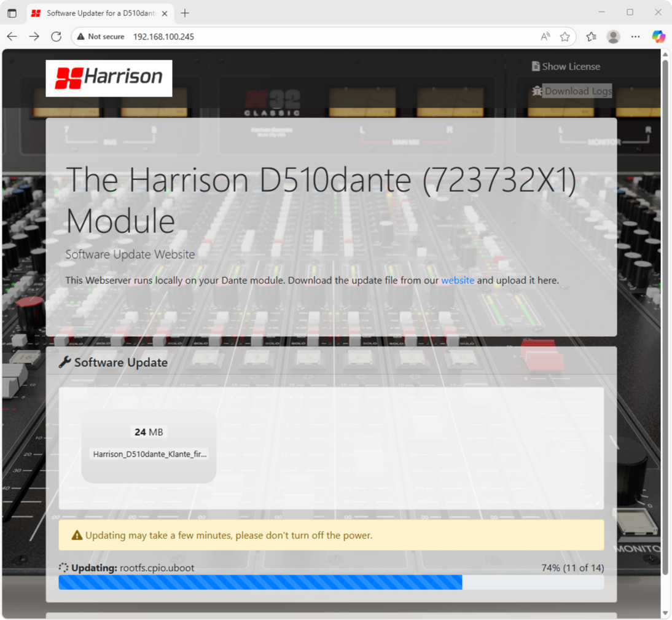Click the Harrison D510dante Module heading
672x620 pixels.
pos(321,200)
